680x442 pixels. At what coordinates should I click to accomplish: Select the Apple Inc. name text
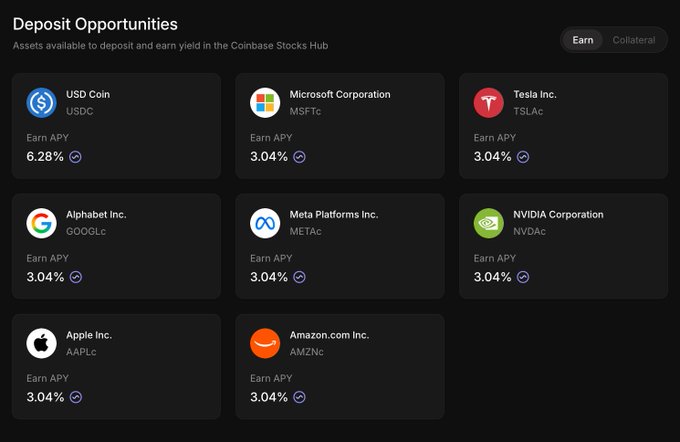coord(89,335)
